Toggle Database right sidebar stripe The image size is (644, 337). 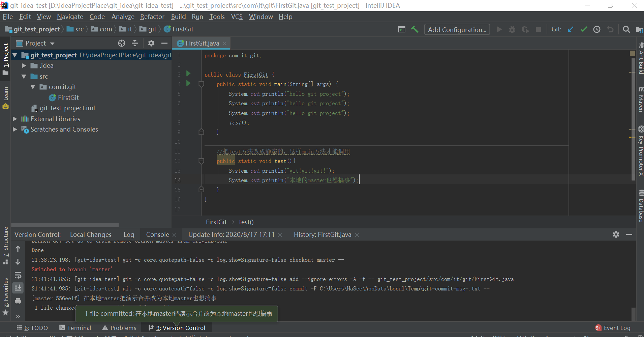[x=641, y=206]
